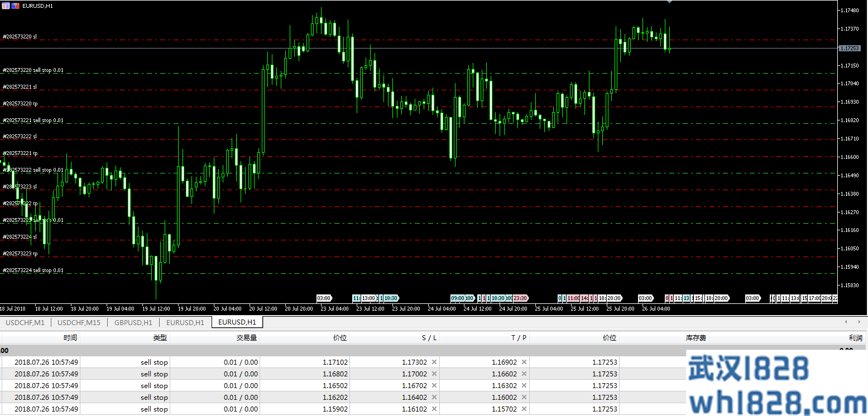Open the pink 11:00 calendar event marker
This screenshot has width=868, height=416.
pos(573,298)
